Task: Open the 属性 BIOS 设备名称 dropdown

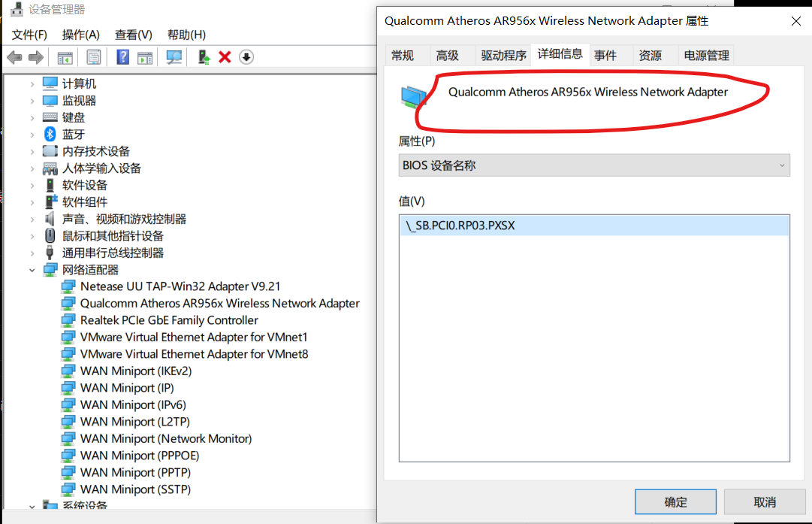Action: pyautogui.click(x=594, y=165)
